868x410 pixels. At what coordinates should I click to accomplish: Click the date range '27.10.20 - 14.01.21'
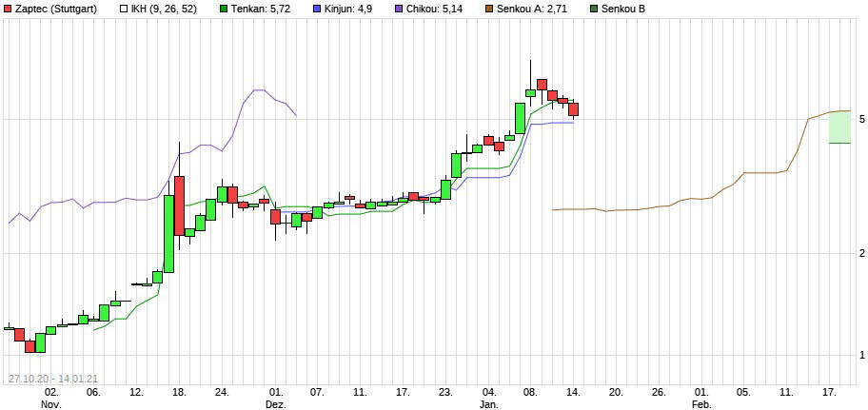53,379
